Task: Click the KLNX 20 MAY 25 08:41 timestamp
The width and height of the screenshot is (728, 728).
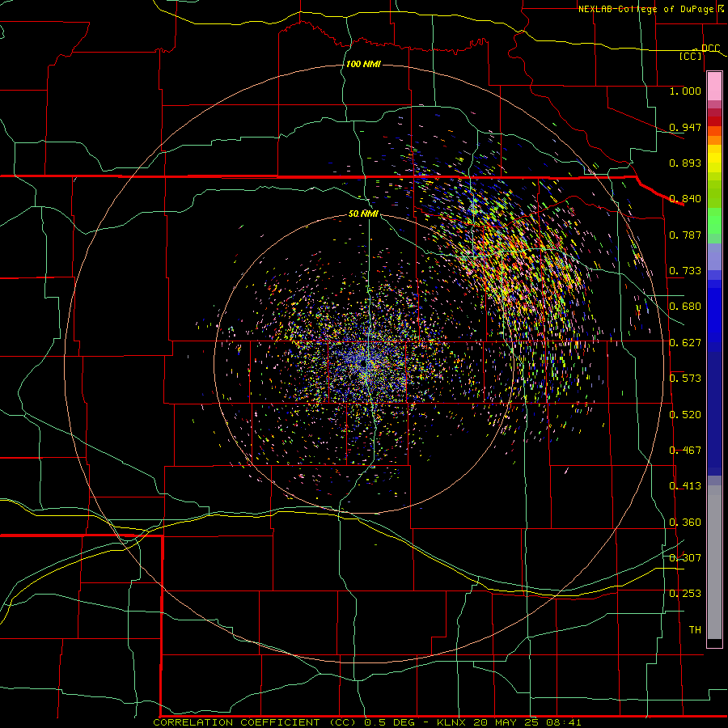Action: coord(509,722)
